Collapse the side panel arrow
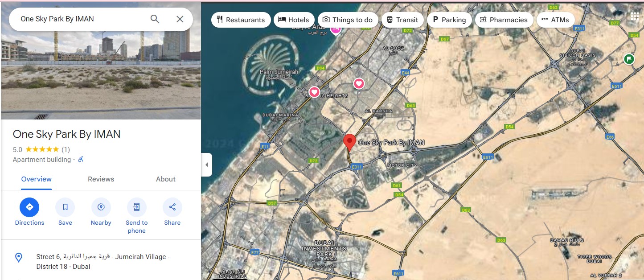644x280 pixels. pos(206,165)
